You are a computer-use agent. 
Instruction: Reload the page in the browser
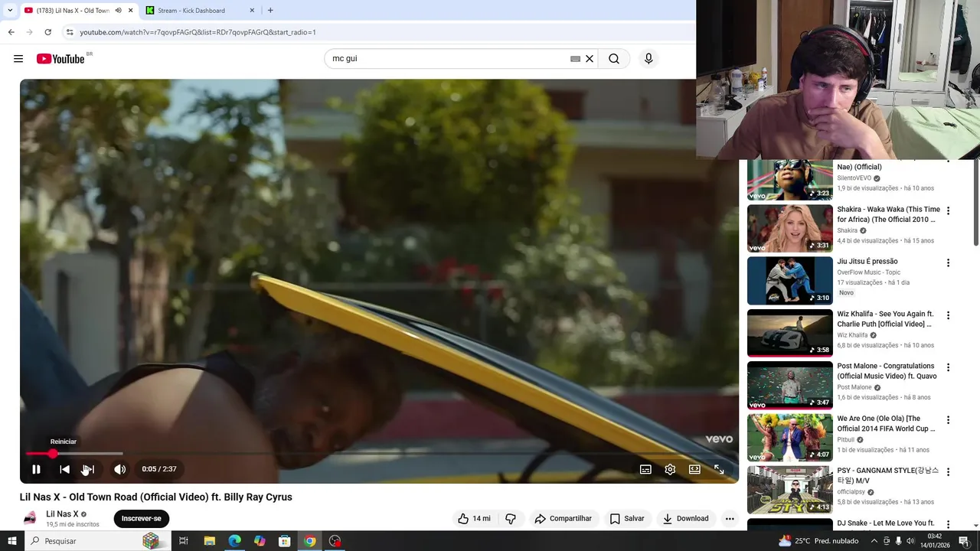(47, 32)
